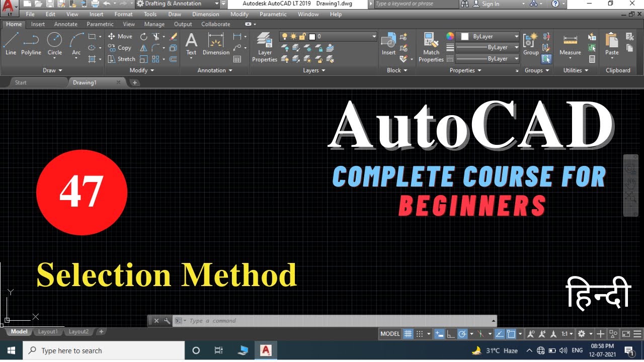Open Task View on the Windows taskbar
Image resolution: width=644 pixels, height=362 pixels.
click(x=218, y=350)
